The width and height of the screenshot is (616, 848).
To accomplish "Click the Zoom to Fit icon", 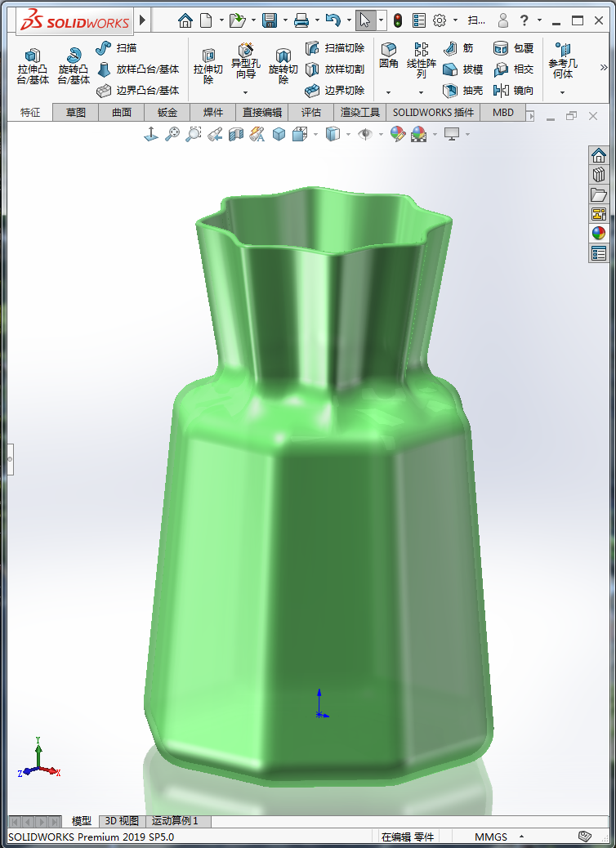I will 172,134.
